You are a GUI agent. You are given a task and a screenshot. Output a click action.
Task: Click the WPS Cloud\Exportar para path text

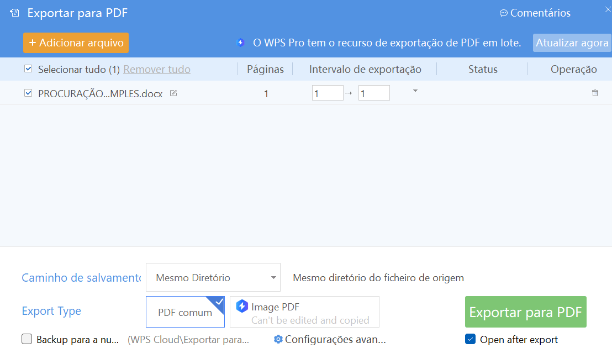point(188,340)
